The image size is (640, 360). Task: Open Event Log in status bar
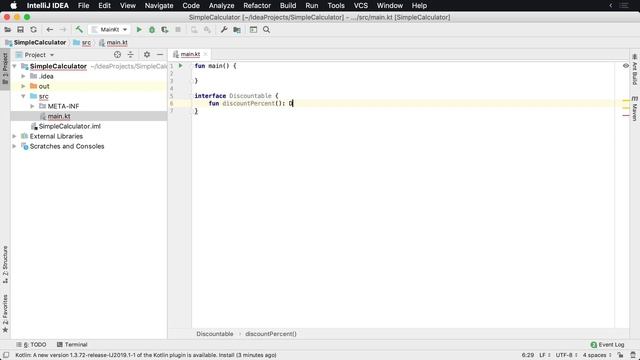pos(607,344)
